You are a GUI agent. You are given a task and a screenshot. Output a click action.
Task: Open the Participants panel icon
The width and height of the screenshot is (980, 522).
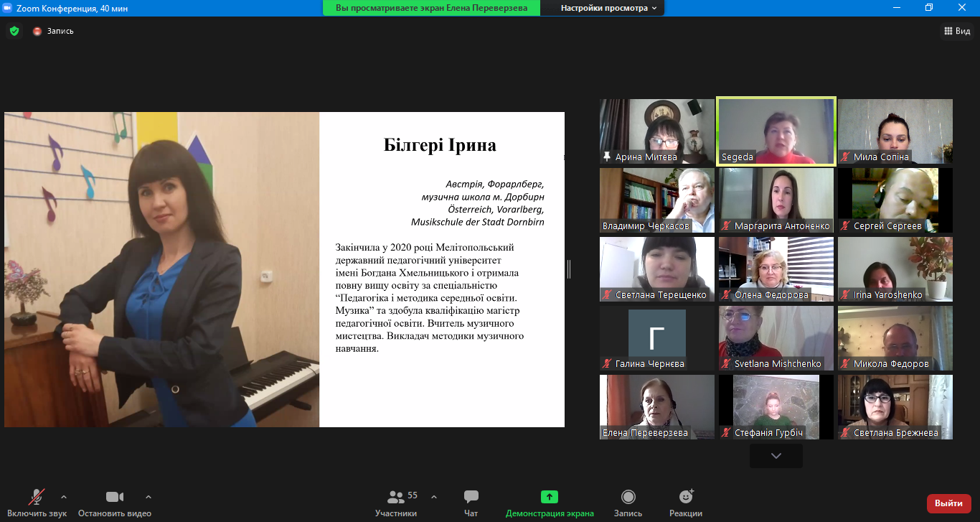[x=395, y=497]
